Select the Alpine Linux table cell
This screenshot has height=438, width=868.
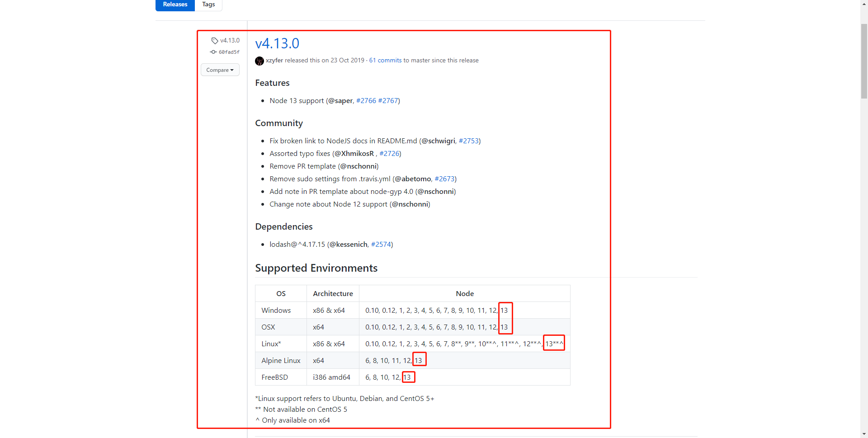pyautogui.click(x=281, y=361)
